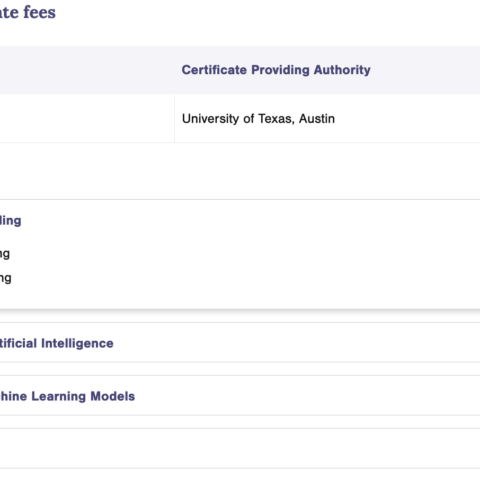Click the University of Texas, Austin cell
Screen dimensions: 480x480
pos(327,119)
